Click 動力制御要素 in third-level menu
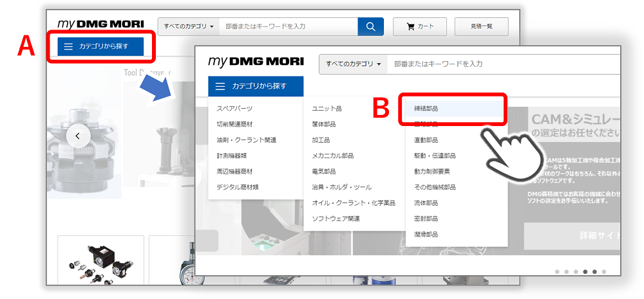 coord(432,172)
